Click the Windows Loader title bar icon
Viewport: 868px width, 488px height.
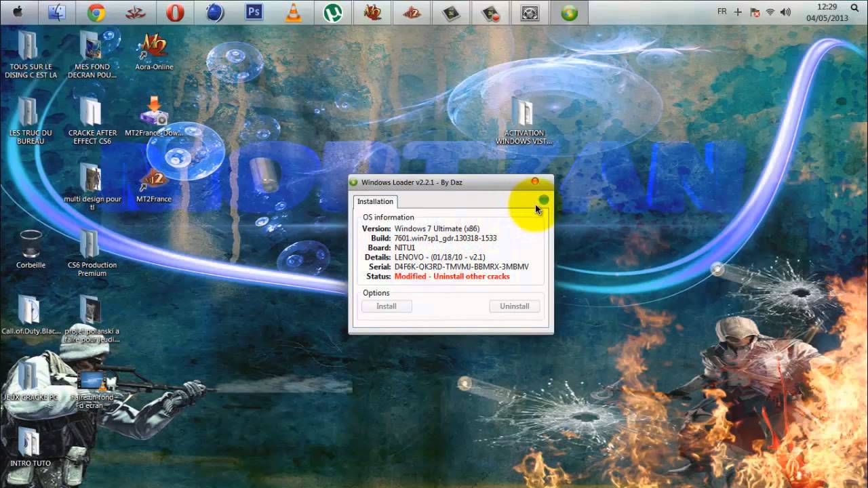coord(353,182)
